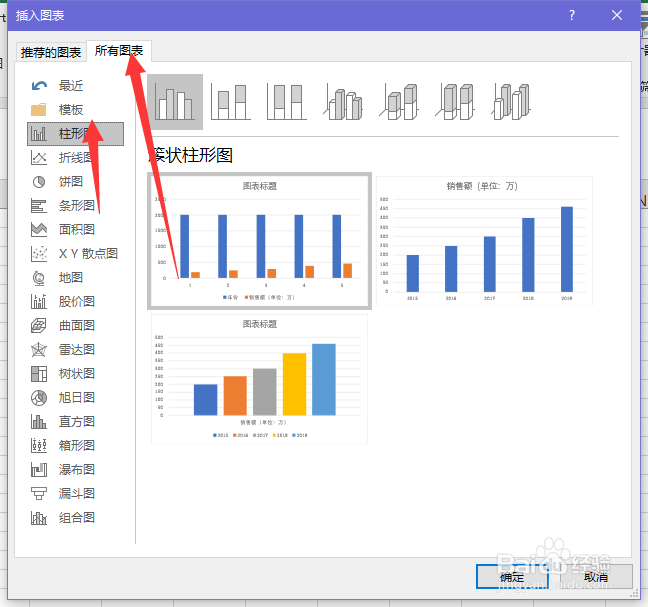648x607 pixels.
Task: Open the dialog help question mark
Action: point(572,16)
